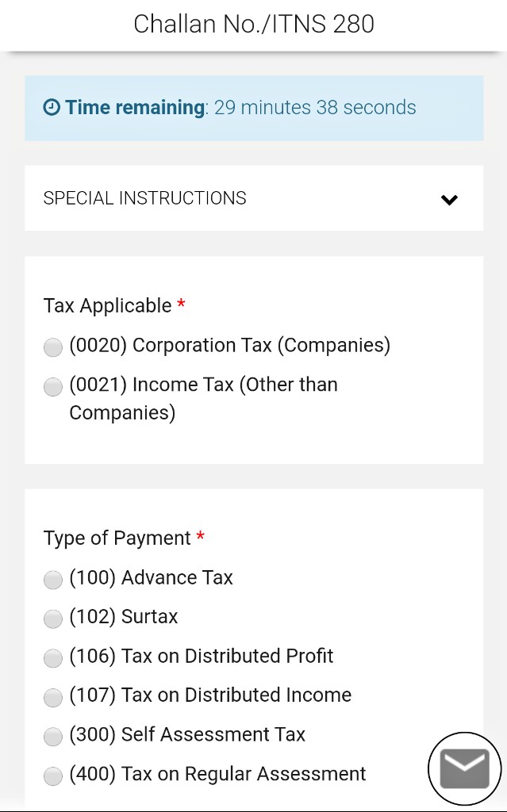Image resolution: width=507 pixels, height=812 pixels.
Task: Click the Advance Tax label text
Action: point(177,577)
